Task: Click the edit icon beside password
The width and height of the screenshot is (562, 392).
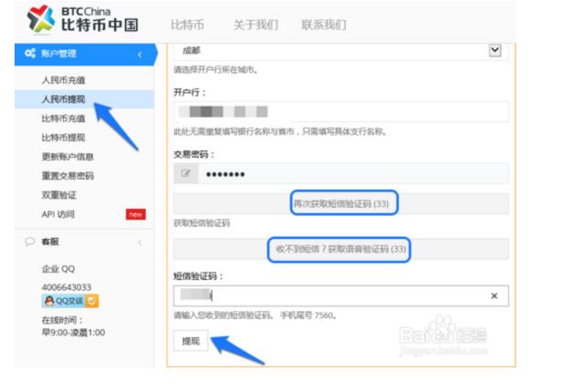Action: point(186,173)
